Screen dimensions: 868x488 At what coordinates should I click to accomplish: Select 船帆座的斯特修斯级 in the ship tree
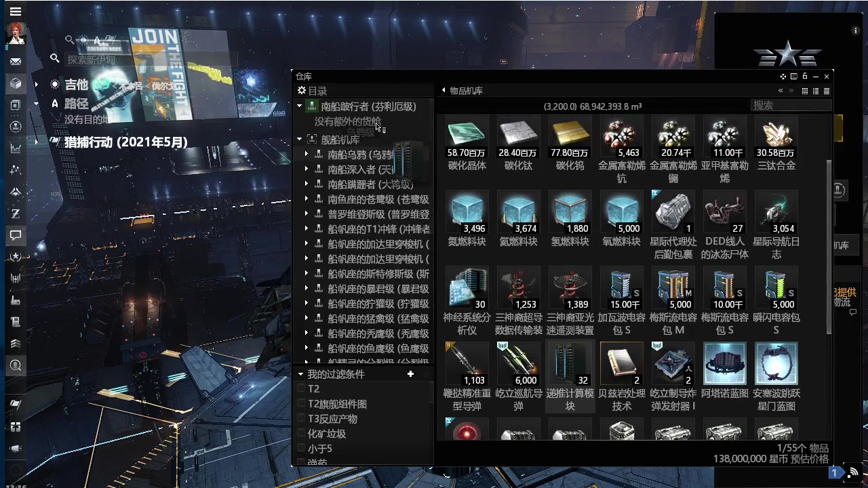click(378, 274)
